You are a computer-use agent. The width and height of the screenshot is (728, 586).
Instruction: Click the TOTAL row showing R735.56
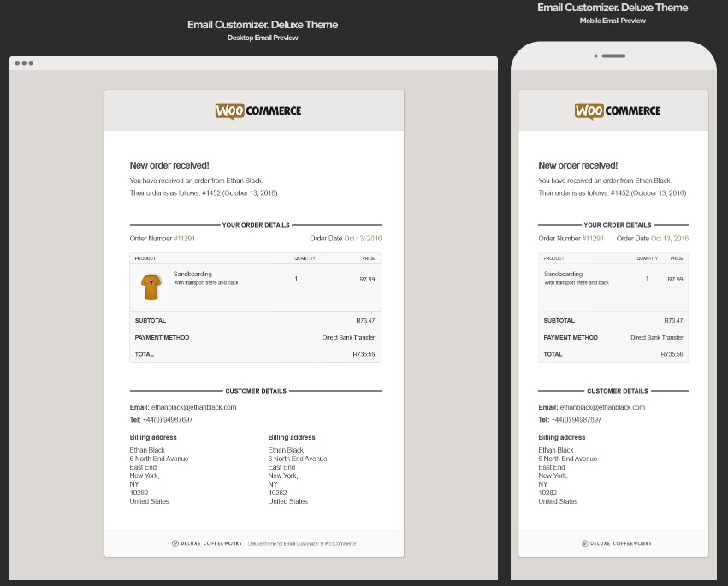pos(255,353)
